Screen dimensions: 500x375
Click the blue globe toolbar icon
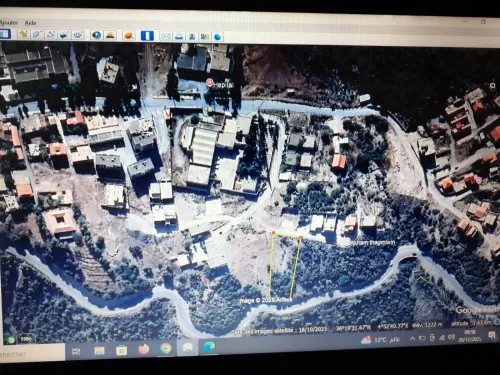pyautogui.click(x=217, y=37)
